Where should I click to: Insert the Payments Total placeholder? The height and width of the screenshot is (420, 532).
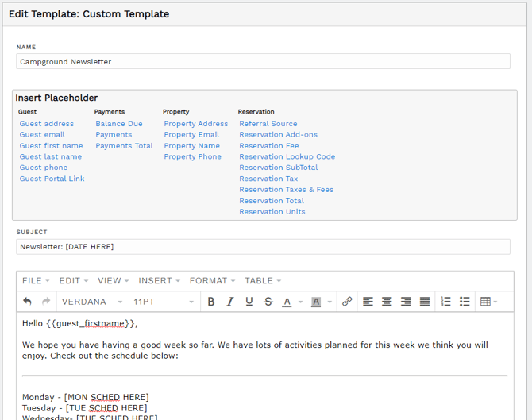pyautogui.click(x=124, y=146)
